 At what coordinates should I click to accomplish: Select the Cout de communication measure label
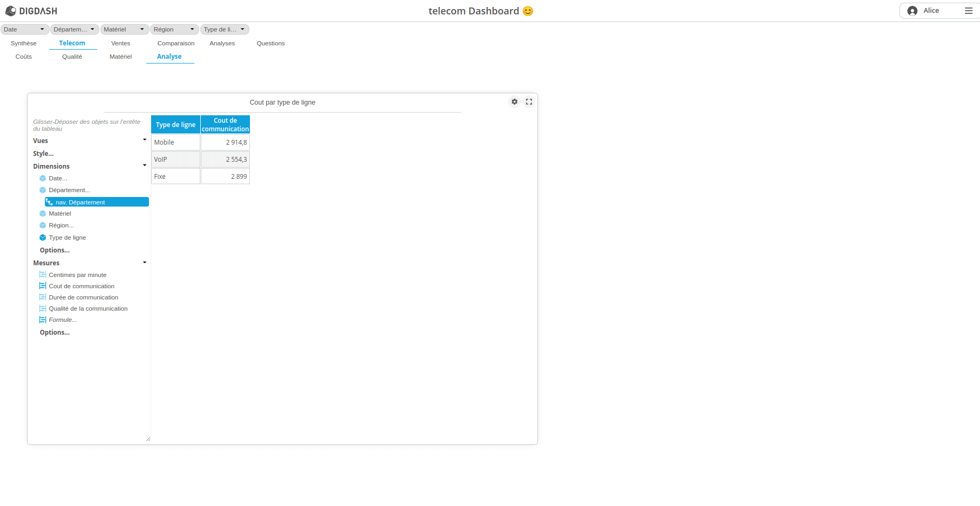coord(82,286)
